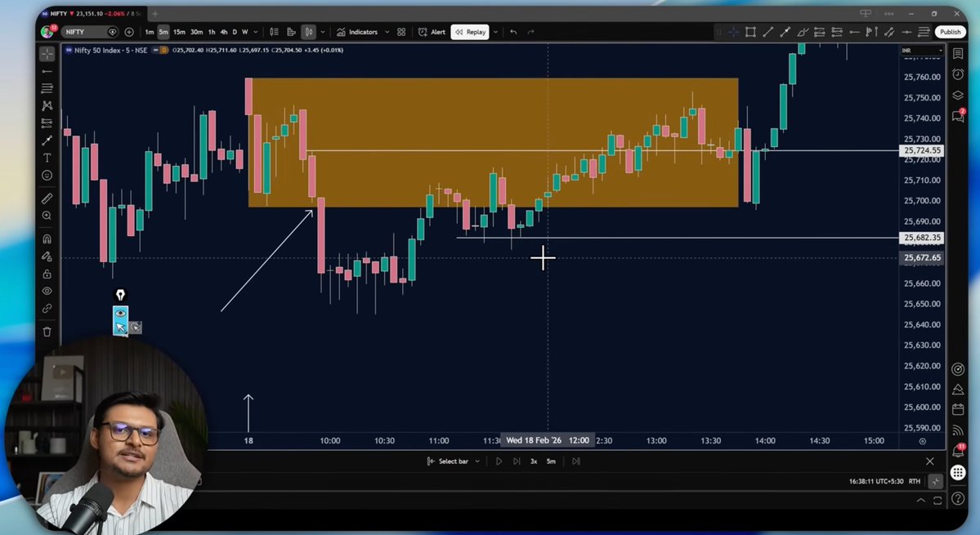
Task: Select the Fib retracement tool
Action: 47,88
